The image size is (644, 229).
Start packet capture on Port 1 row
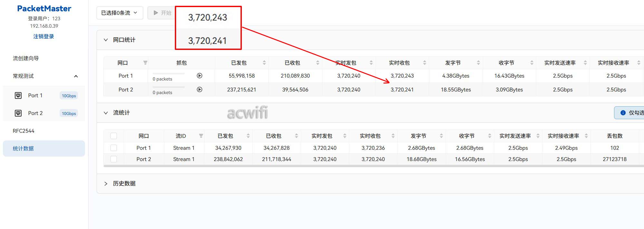click(199, 76)
